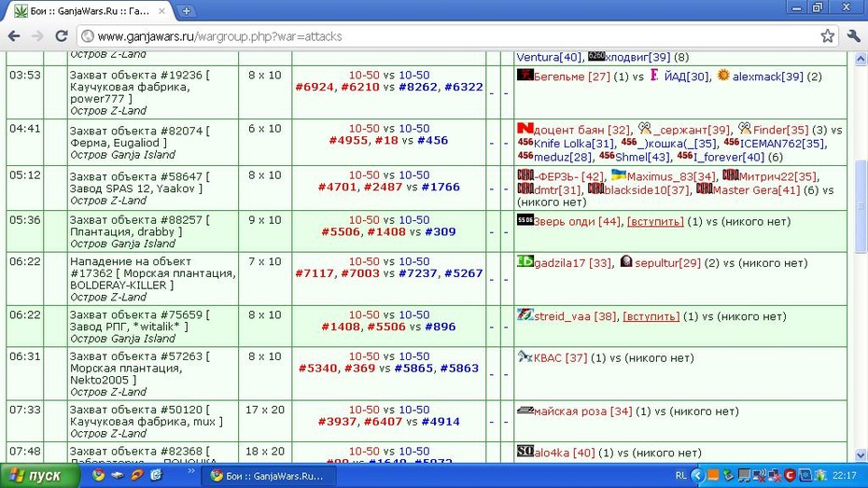The image size is (868, 488).
Task: Bookmark page with star icon
Action: click(x=827, y=36)
